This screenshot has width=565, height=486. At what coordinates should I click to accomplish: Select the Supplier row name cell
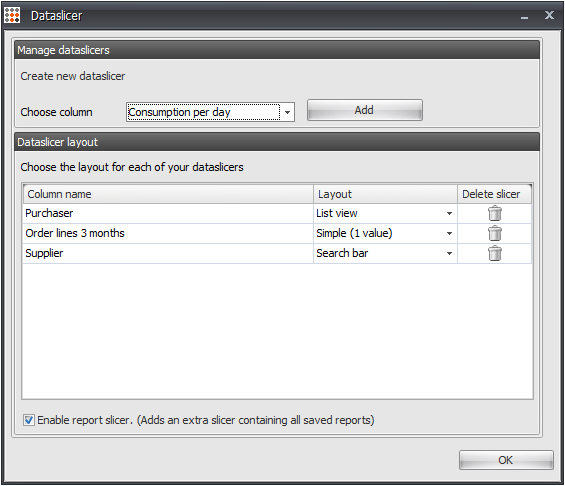pyautogui.click(x=168, y=253)
